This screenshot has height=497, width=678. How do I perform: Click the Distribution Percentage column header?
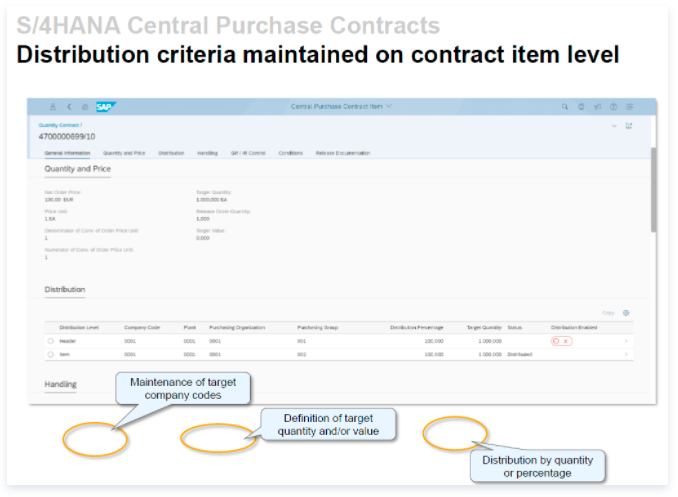click(x=416, y=327)
